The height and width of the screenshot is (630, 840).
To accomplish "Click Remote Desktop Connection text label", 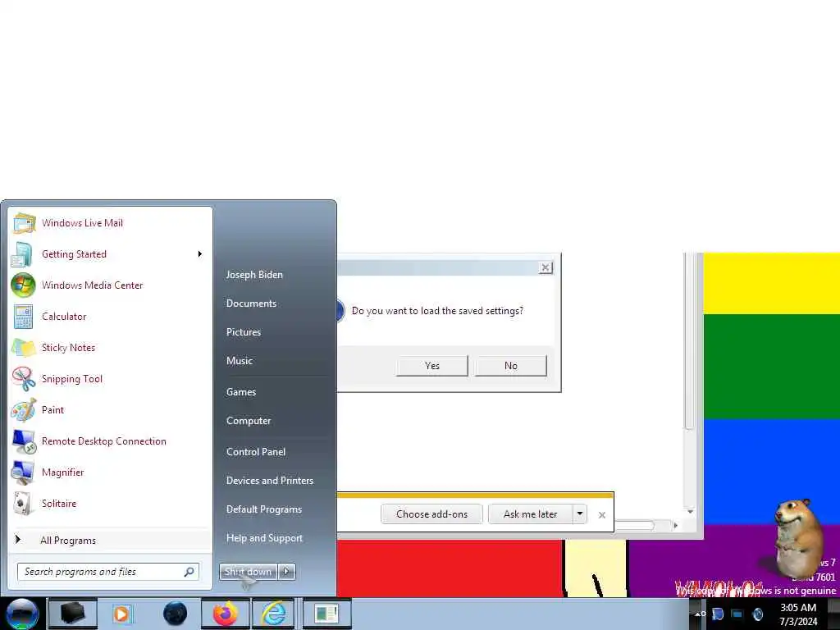I will point(104,441).
